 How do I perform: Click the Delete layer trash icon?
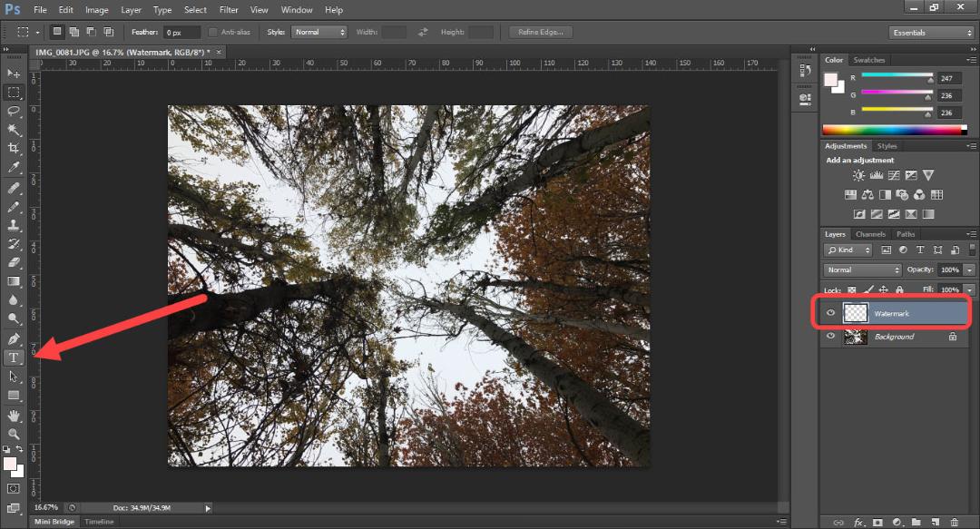pos(954,522)
